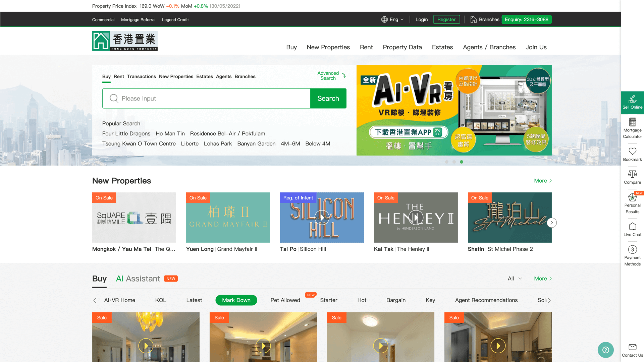Viewport: 644px width, 362px height.
Task: Select Agent Recommendations filter
Action: (486, 300)
